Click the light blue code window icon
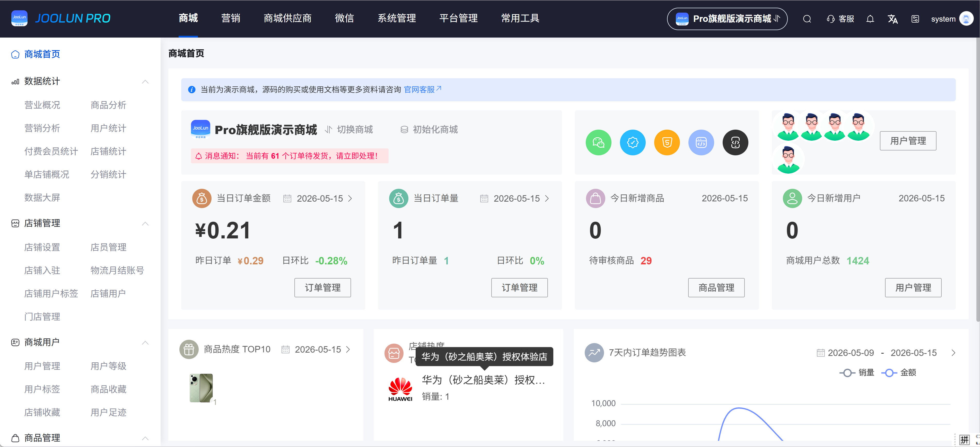This screenshot has width=980, height=447. pos(701,142)
